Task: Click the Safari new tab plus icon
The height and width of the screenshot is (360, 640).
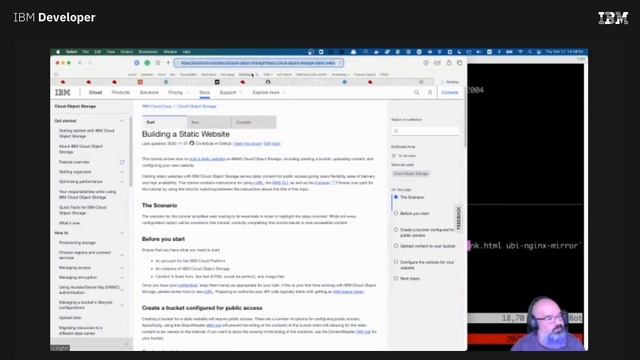Action: coord(168,63)
